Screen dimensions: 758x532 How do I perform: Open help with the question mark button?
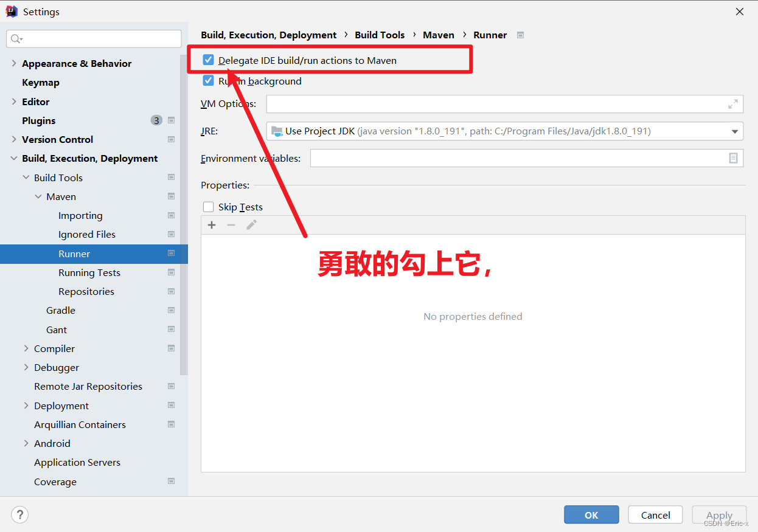(x=19, y=515)
